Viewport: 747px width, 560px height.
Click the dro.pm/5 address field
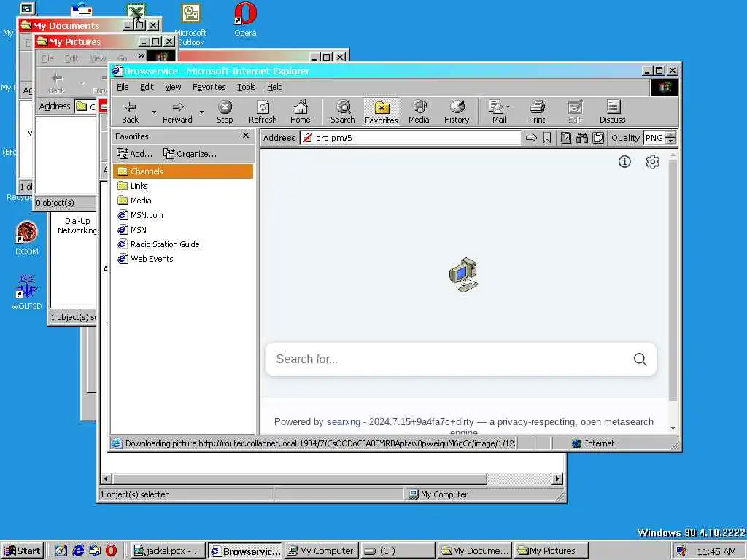pyautogui.click(x=411, y=138)
